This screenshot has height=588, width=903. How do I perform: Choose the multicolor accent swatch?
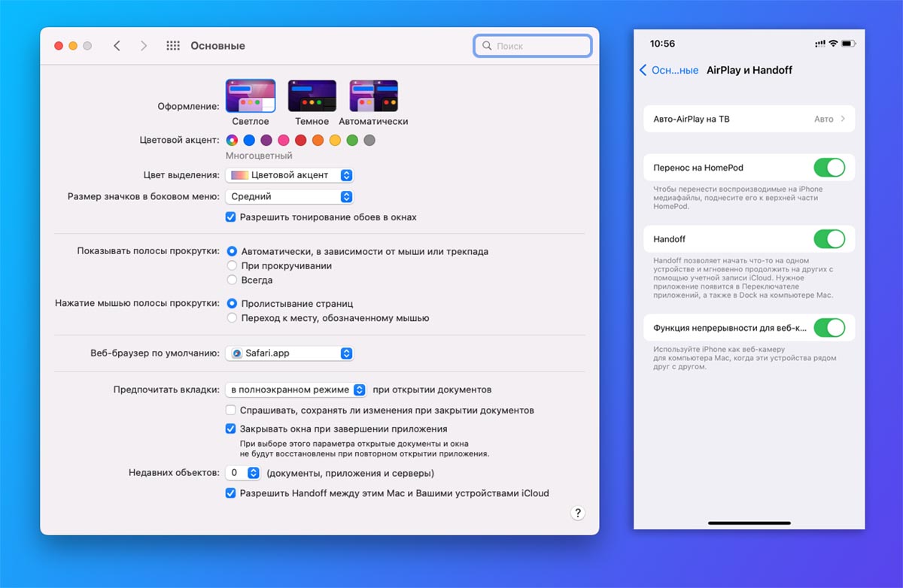click(232, 140)
